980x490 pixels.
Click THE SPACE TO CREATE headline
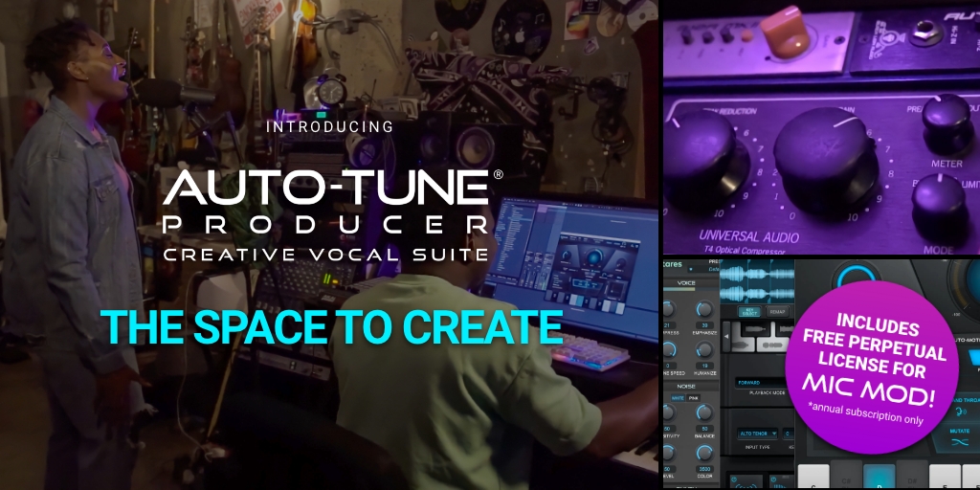click(x=331, y=326)
